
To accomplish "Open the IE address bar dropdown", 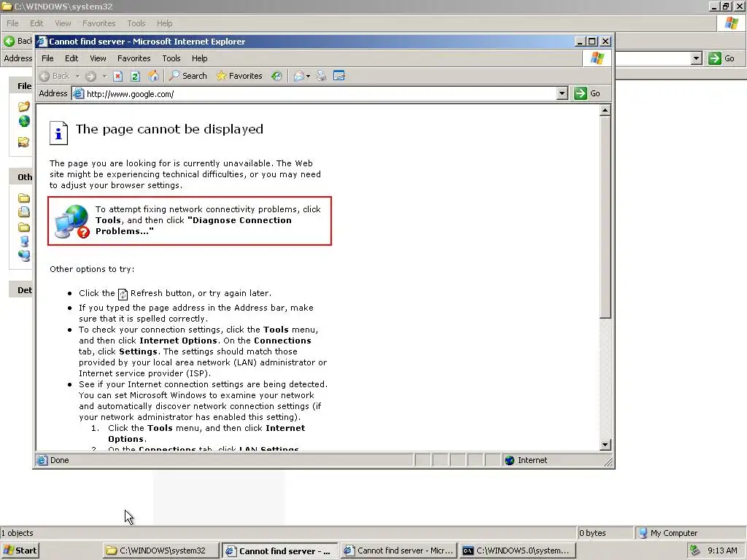I will pos(562,93).
